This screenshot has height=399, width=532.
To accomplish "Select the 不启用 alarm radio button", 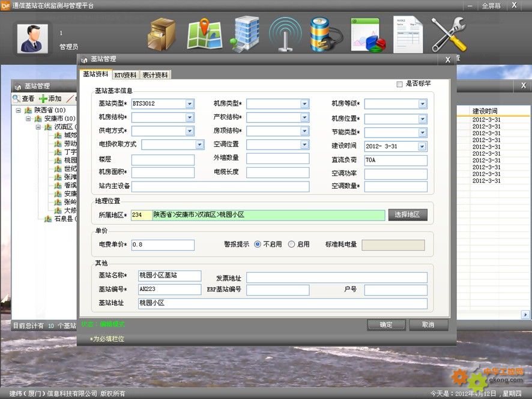I will (x=258, y=245).
